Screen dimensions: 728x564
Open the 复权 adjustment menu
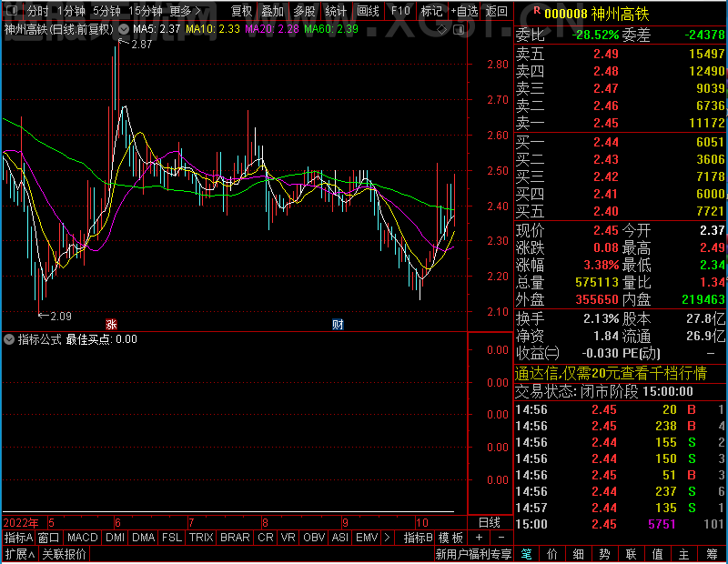[x=241, y=11]
